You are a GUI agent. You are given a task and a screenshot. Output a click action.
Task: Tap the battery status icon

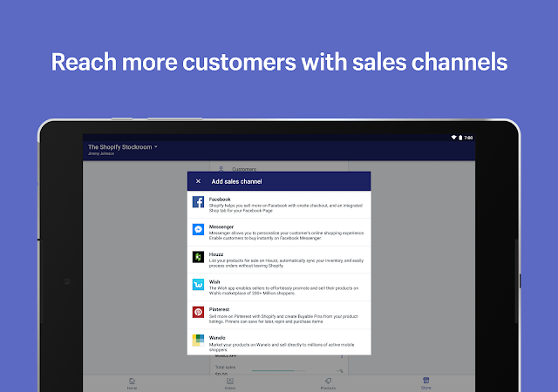click(460, 138)
